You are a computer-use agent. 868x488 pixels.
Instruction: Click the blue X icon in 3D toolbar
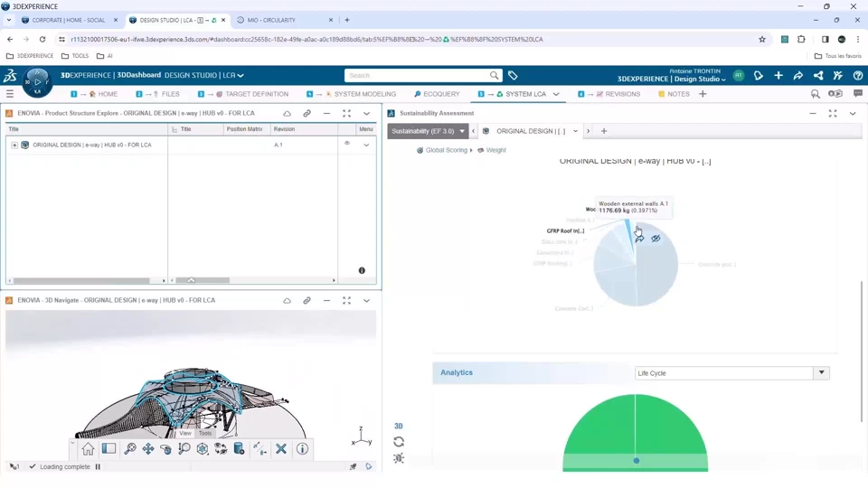(281, 449)
